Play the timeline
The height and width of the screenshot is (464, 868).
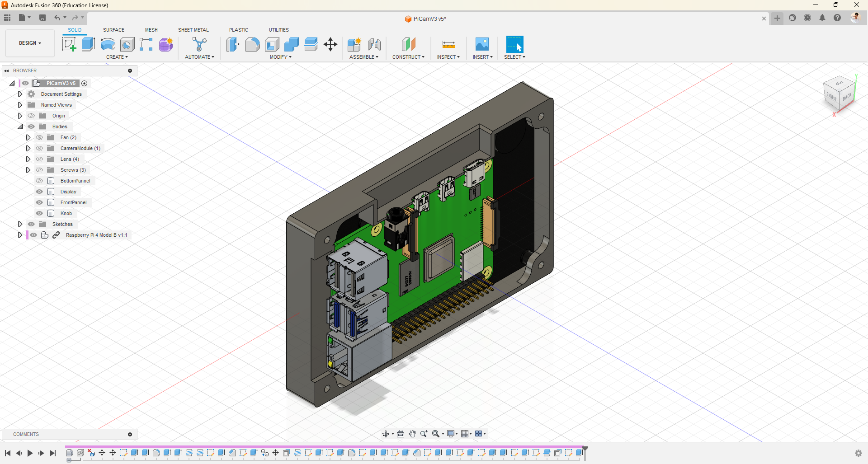[30, 453]
